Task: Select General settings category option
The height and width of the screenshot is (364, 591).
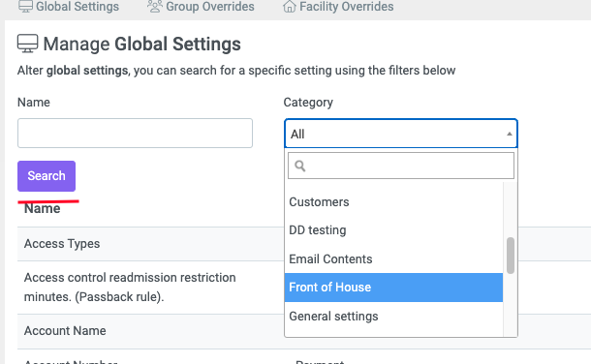Action: click(x=393, y=317)
